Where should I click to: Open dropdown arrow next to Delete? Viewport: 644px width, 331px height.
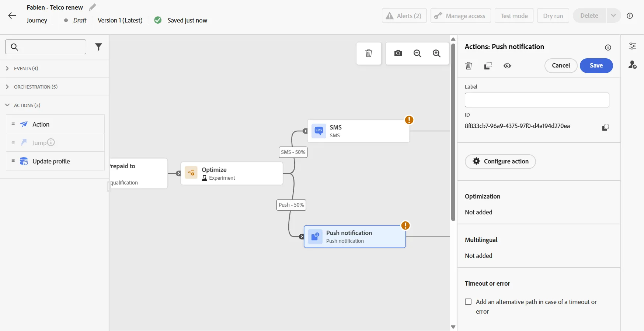click(x=613, y=15)
